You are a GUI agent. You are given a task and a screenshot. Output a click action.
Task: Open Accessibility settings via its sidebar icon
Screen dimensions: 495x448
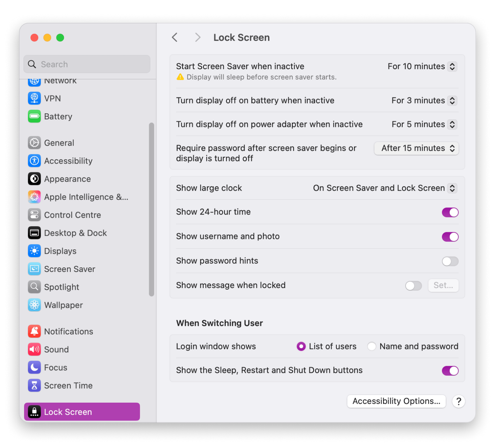click(34, 161)
